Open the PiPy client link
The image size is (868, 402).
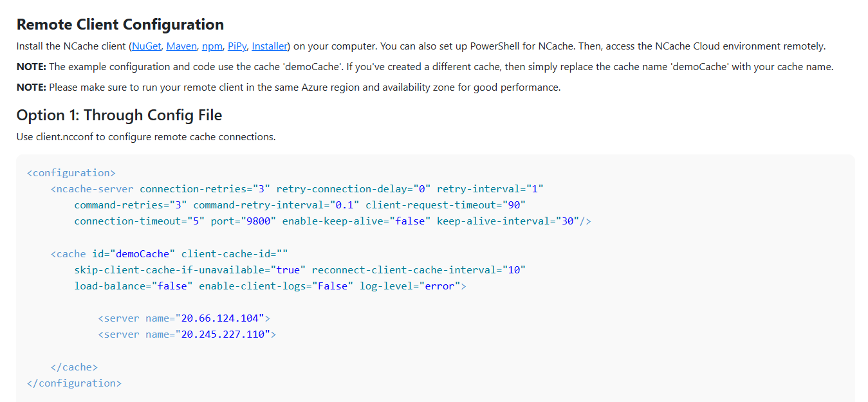click(237, 46)
